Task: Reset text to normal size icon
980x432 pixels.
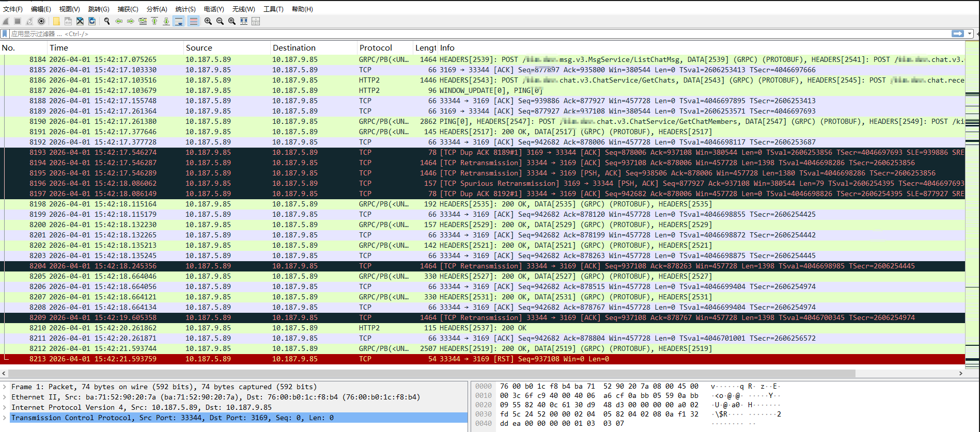Action: point(232,21)
